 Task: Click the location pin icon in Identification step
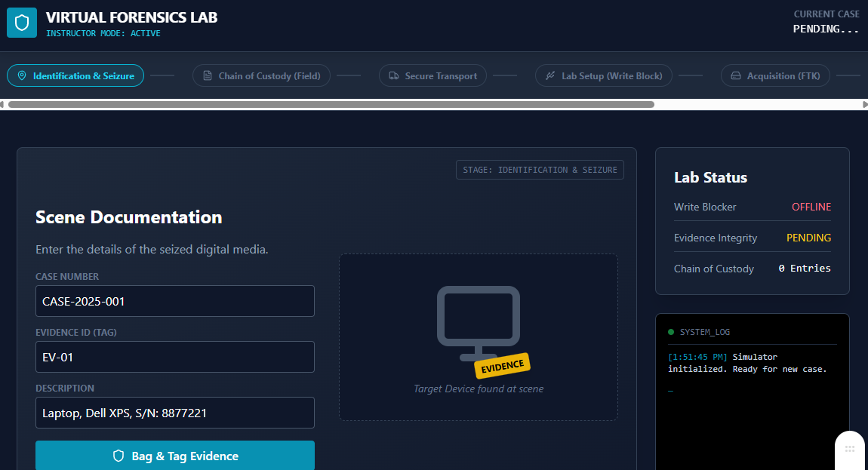(x=22, y=75)
